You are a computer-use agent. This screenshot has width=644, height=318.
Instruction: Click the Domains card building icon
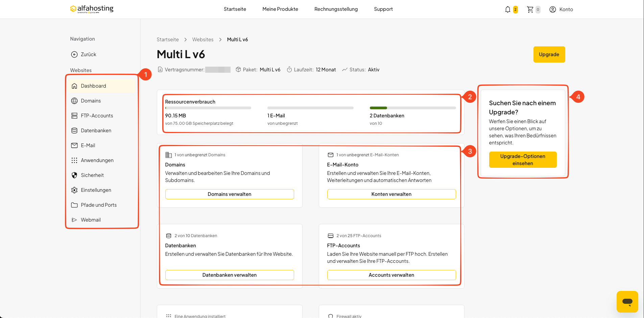[168, 155]
